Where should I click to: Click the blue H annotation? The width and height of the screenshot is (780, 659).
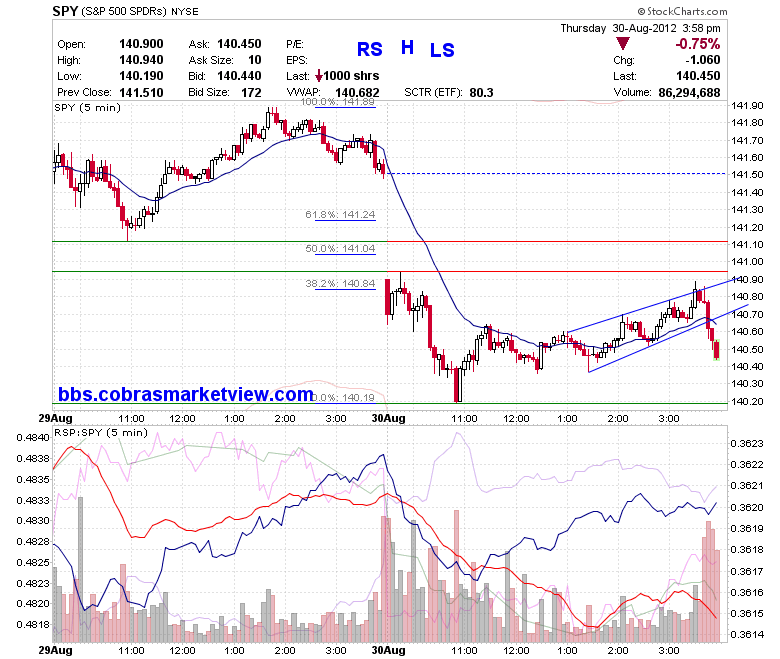tap(407, 48)
